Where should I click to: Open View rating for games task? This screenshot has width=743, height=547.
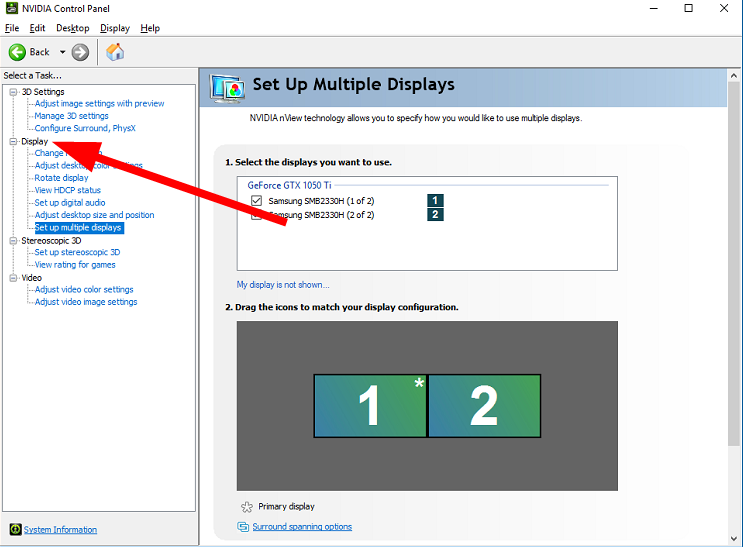click(x=75, y=264)
